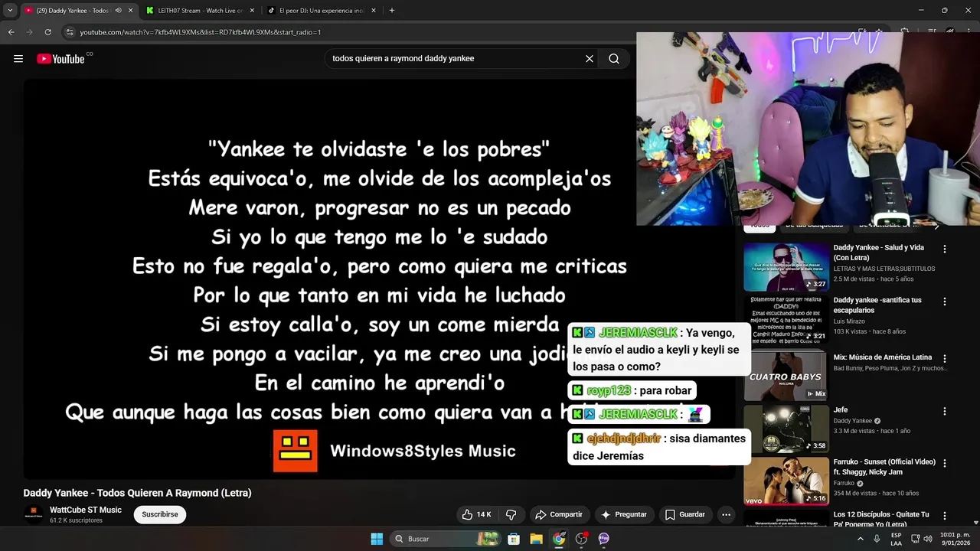The width and height of the screenshot is (980, 551).
Task: Open the Jefe video thumbnail
Action: pyautogui.click(x=786, y=429)
